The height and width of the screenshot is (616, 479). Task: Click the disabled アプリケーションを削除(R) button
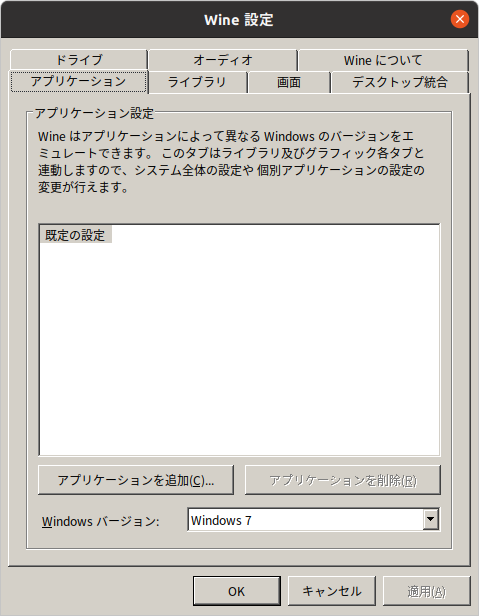(343, 480)
